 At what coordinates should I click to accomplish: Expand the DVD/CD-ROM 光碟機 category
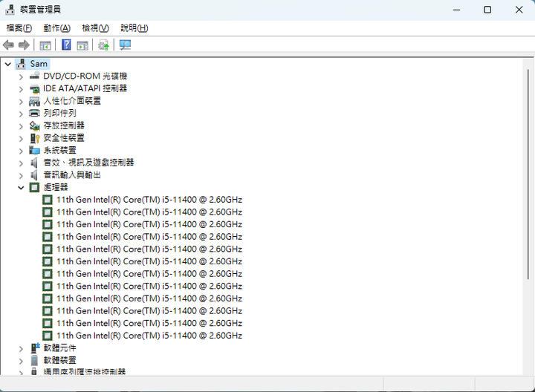[21, 77]
